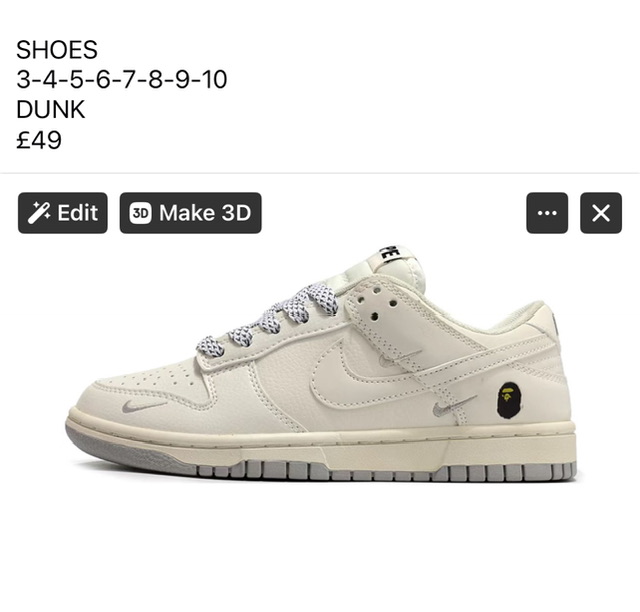The height and width of the screenshot is (612, 640).
Task: Click the tiny swoosh under lace eyelets
Action: point(400,357)
